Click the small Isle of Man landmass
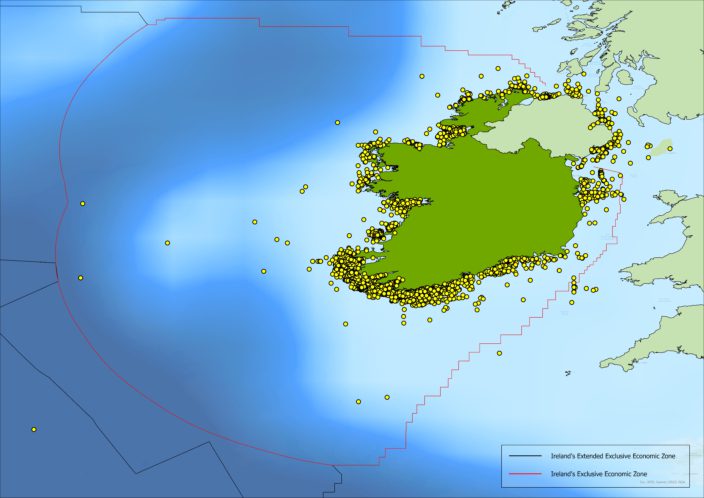The height and width of the screenshot is (498, 704). coord(660,148)
